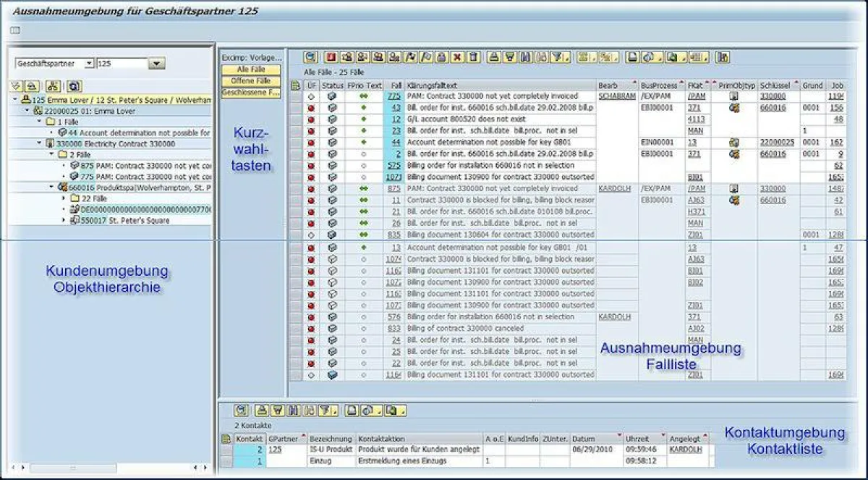Click the lock icon in case list toolbar
The width and height of the screenshot is (868, 480).
(441, 57)
